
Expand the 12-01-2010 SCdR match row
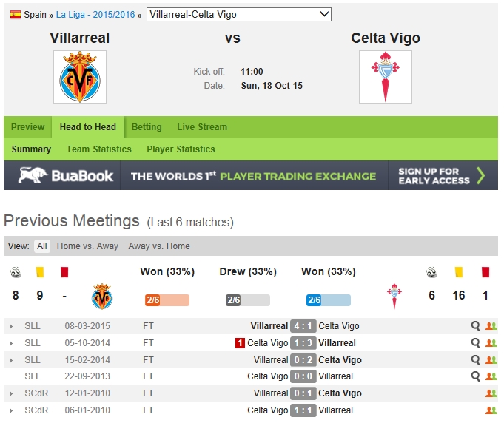10,393
